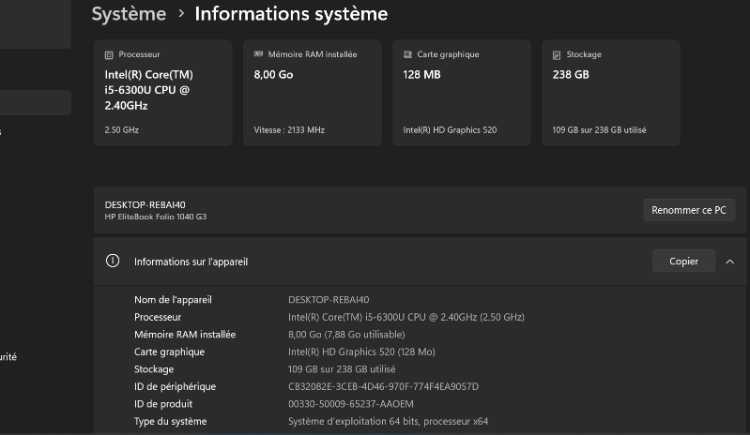Click the Mémoire RAM installée row label

click(185, 335)
